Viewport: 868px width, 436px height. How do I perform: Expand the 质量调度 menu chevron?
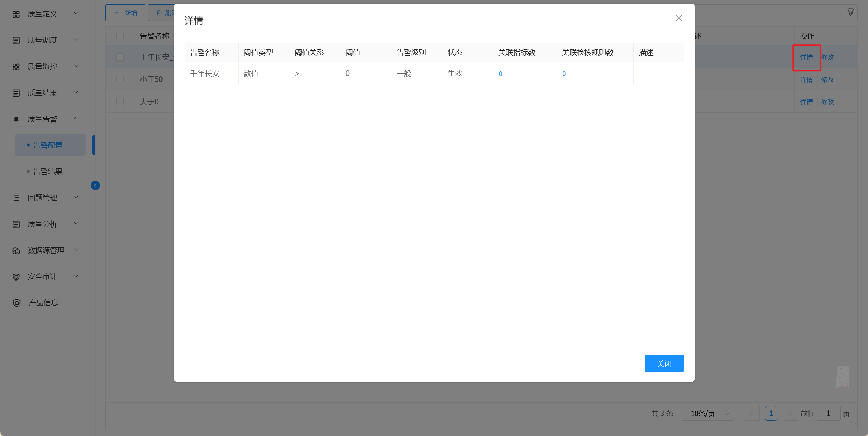tap(76, 40)
